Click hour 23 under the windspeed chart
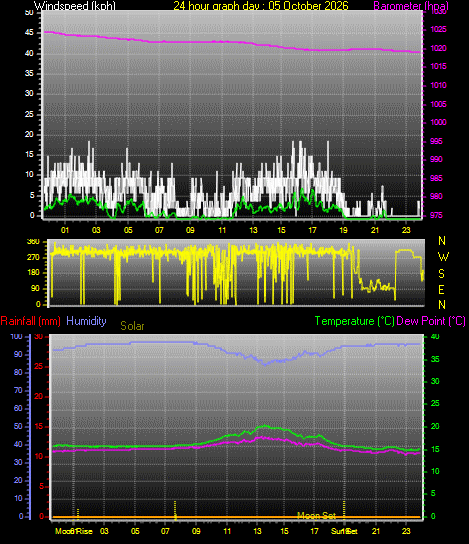The height and width of the screenshot is (544, 469). click(406, 230)
